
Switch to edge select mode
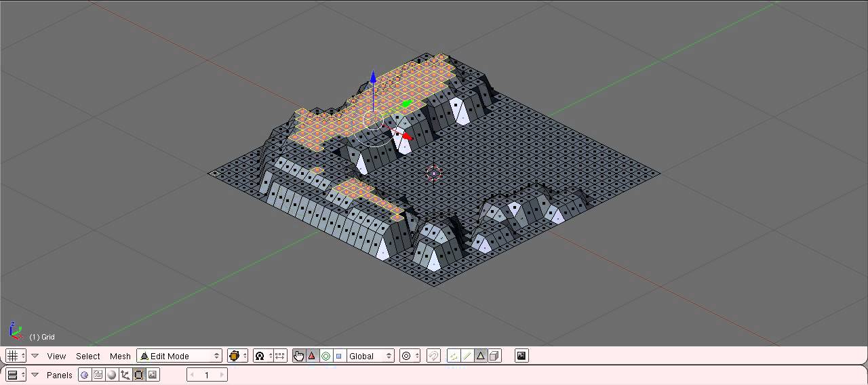click(x=467, y=356)
